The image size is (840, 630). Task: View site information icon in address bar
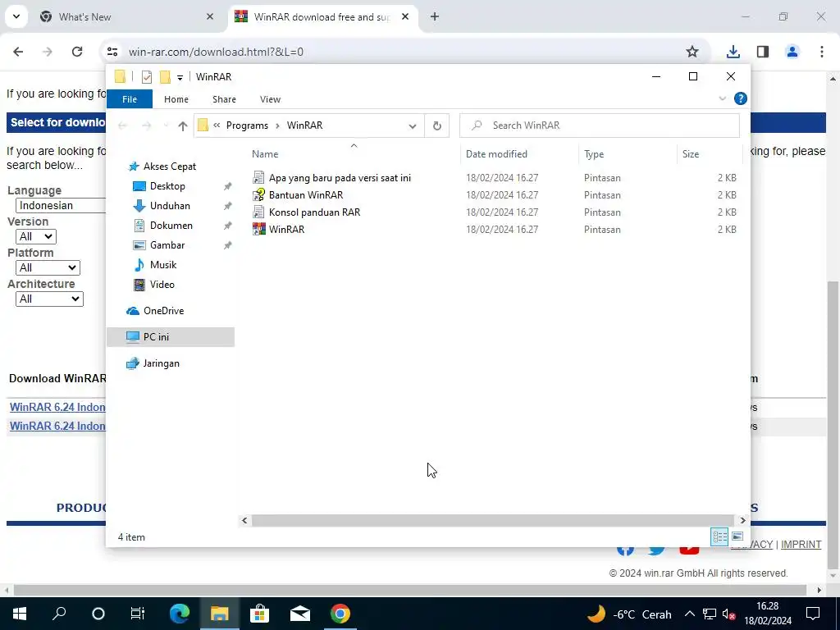point(112,52)
